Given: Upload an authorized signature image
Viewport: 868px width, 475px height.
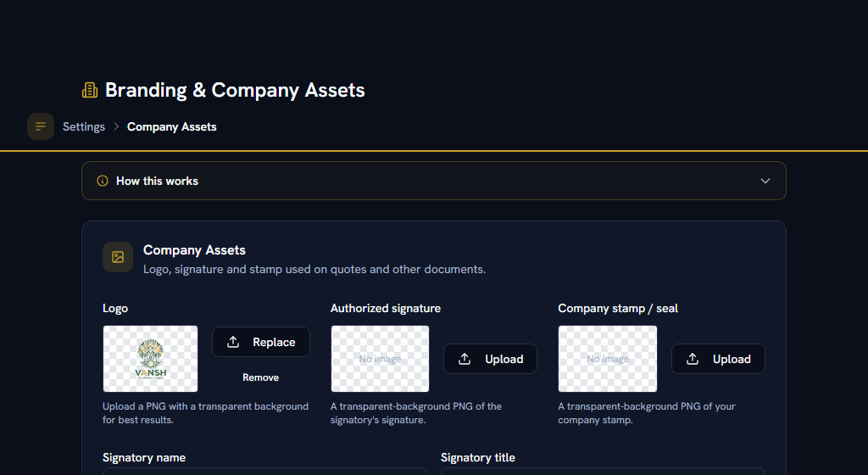Looking at the screenshot, I should (x=490, y=359).
